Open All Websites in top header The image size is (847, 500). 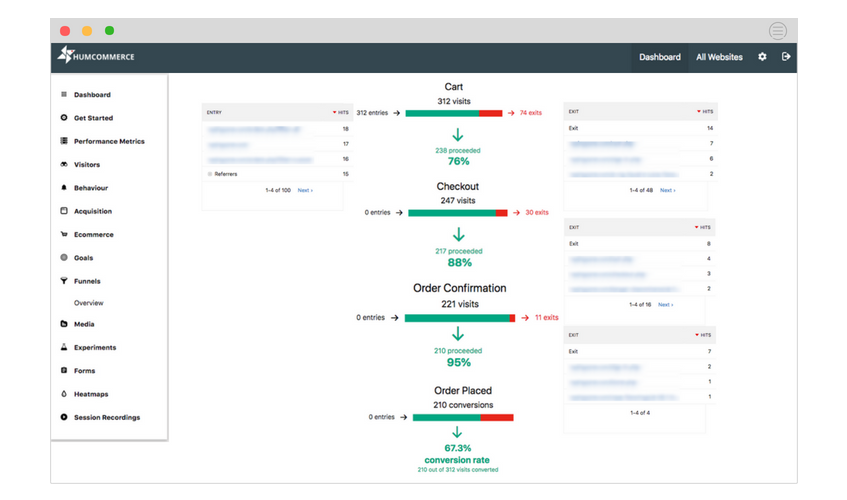tap(719, 57)
